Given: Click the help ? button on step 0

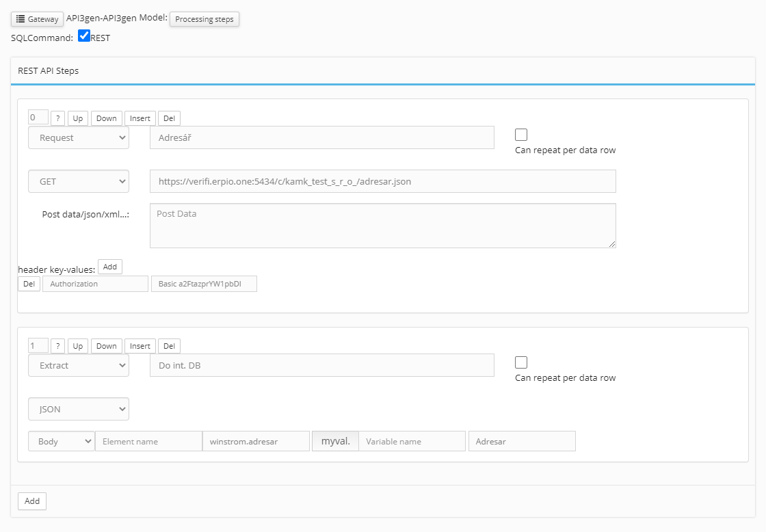Looking at the screenshot, I should [x=58, y=118].
